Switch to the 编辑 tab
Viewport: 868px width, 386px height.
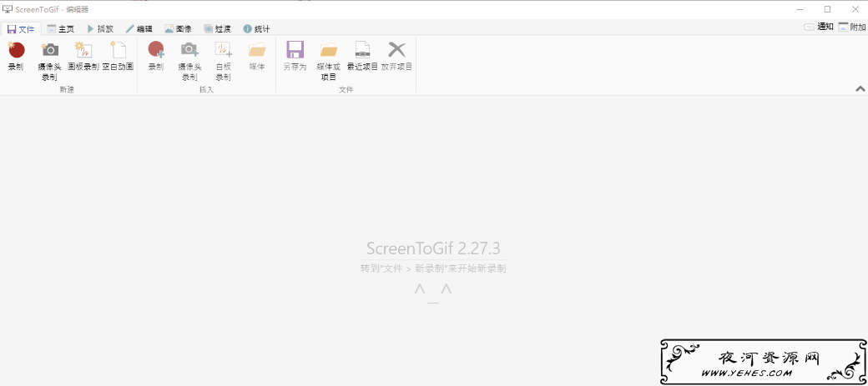pyautogui.click(x=139, y=28)
